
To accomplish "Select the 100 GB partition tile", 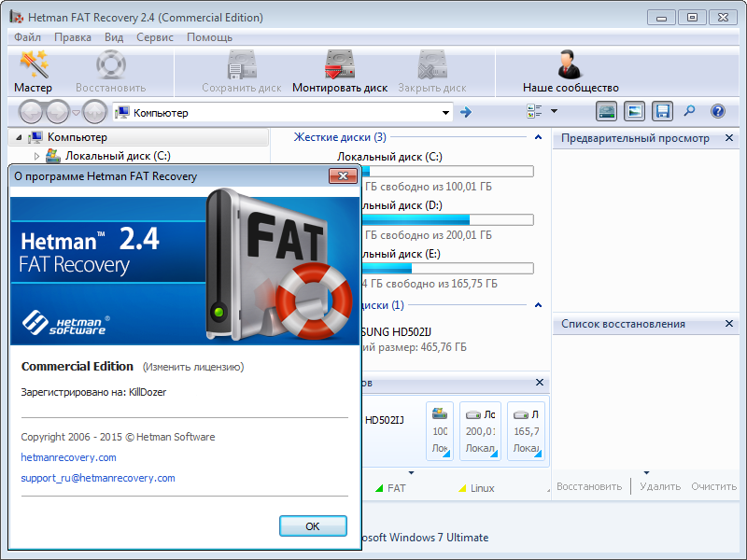I will pyautogui.click(x=439, y=431).
